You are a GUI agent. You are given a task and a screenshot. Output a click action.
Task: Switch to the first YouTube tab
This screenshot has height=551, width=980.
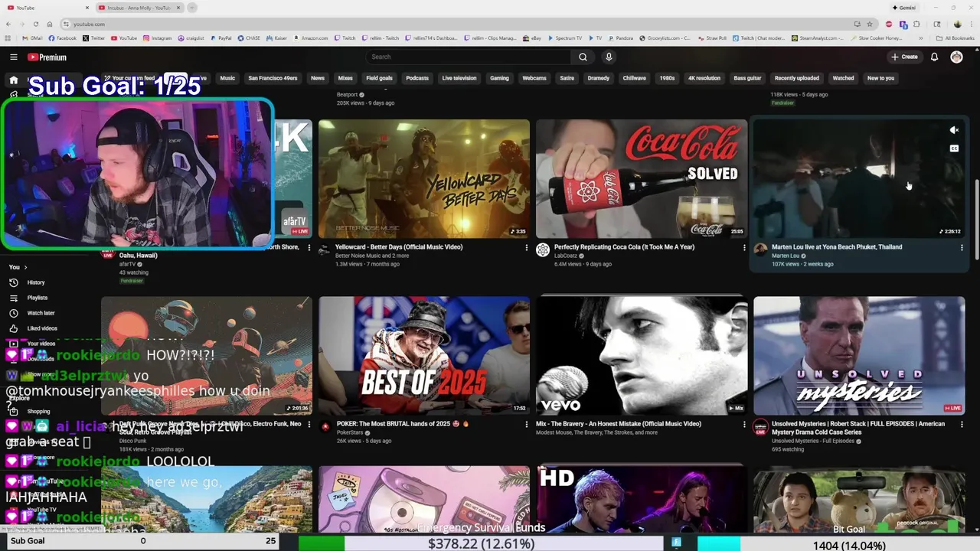(46, 8)
